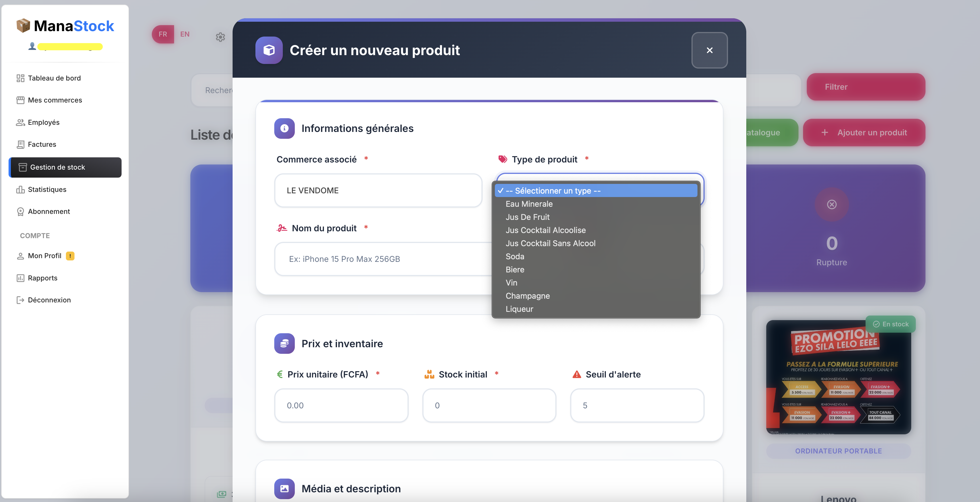980x502 pixels.
Task: Pick Jus Cocktail Alcoolise from the list
Action: pyautogui.click(x=596, y=230)
